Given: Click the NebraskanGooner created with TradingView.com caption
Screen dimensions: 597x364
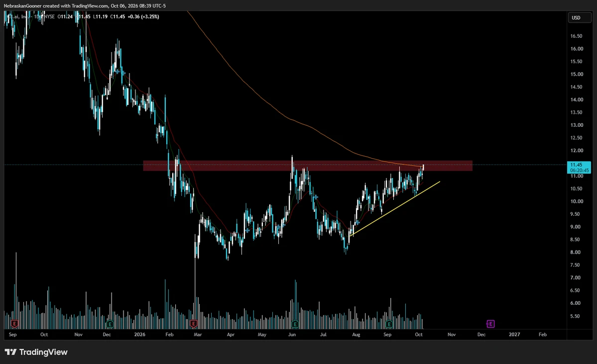Looking at the screenshot, I should pyautogui.click(x=56, y=5).
